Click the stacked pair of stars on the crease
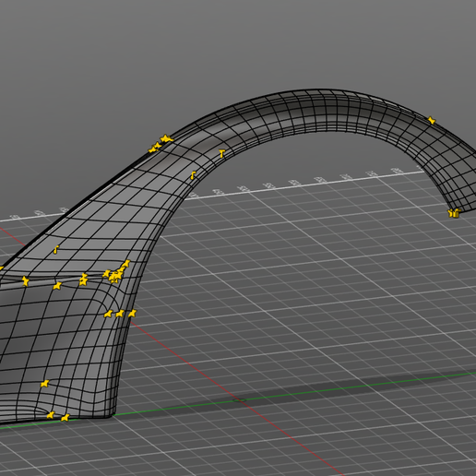 pyautogui.click(x=83, y=280)
